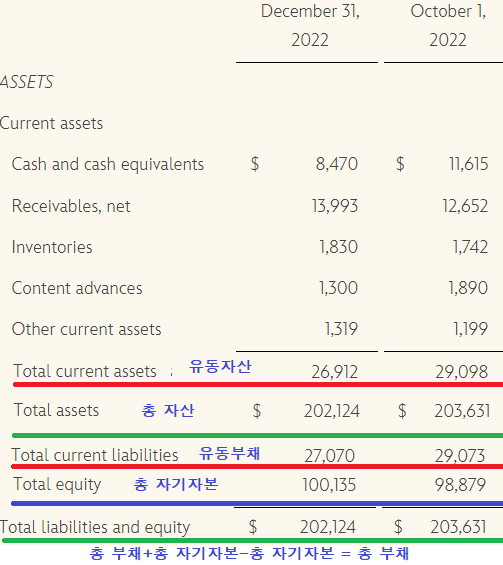Click the Korean annotation 총 자산
Viewport: 503px width, 565px height.
coord(168,410)
